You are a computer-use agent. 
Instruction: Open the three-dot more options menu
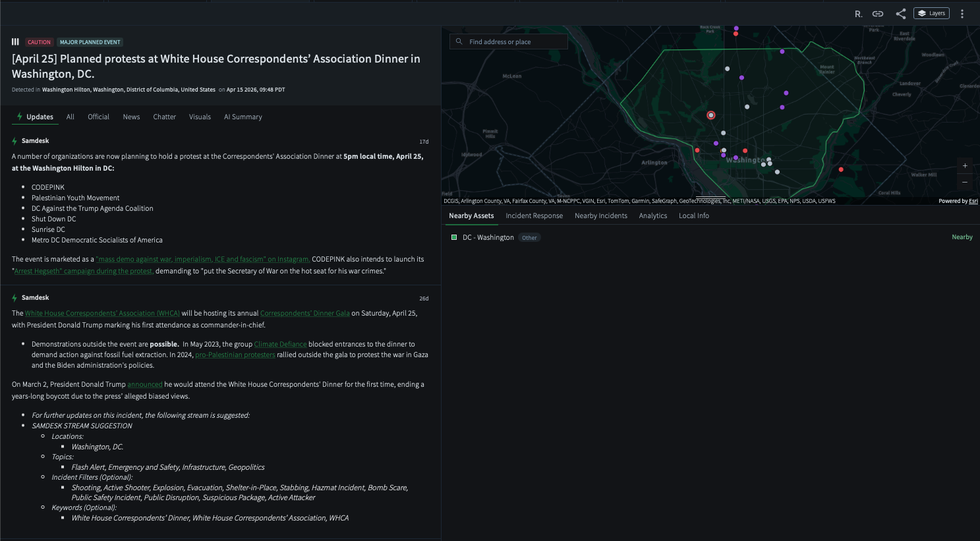click(x=962, y=14)
